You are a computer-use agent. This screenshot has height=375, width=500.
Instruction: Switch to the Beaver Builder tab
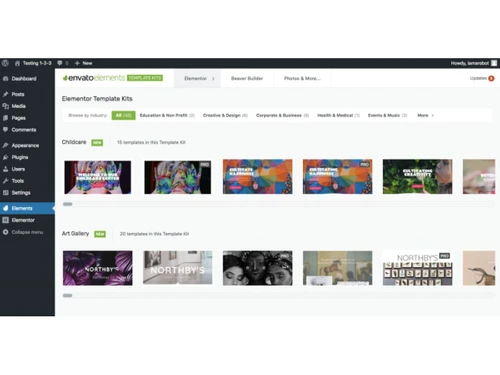click(x=247, y=79)
